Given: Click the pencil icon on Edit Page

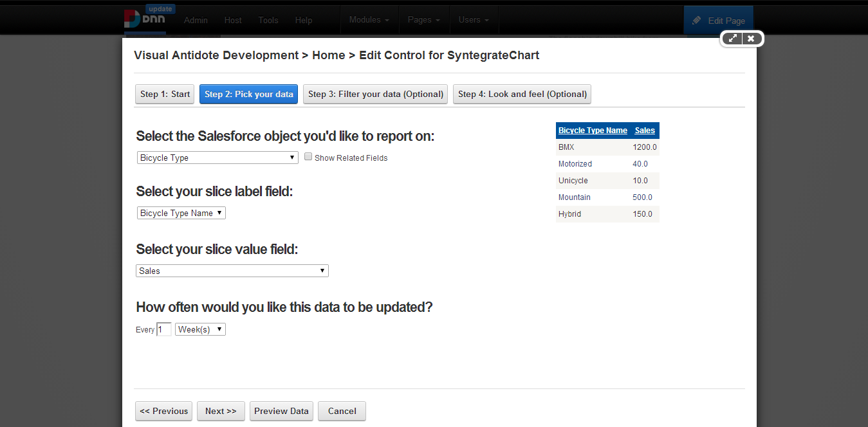Looking at the screenshot, I should tap(696, 21).
